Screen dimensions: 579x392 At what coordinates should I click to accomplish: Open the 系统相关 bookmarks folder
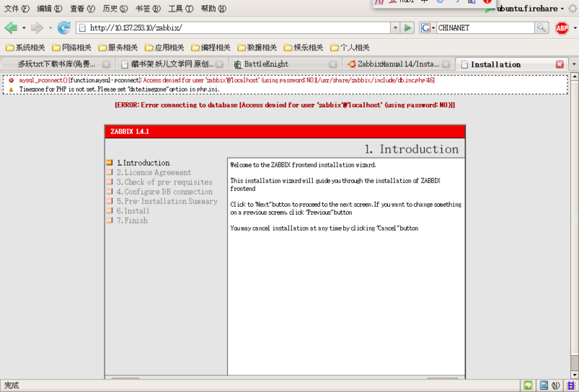pyautogui.click(x=25, y=47)
